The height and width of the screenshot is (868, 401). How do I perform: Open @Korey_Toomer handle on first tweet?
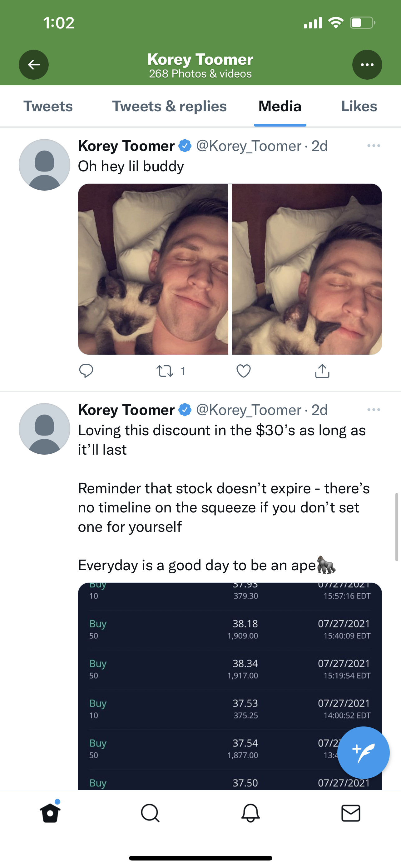pyautogui.click(x=249, y=146)
